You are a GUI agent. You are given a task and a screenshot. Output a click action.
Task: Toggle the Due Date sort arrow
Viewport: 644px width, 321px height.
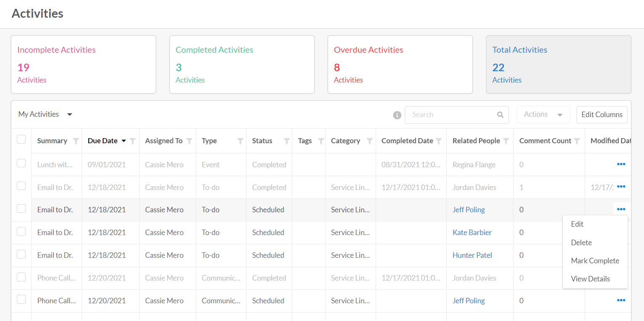(x=124, y=141)
